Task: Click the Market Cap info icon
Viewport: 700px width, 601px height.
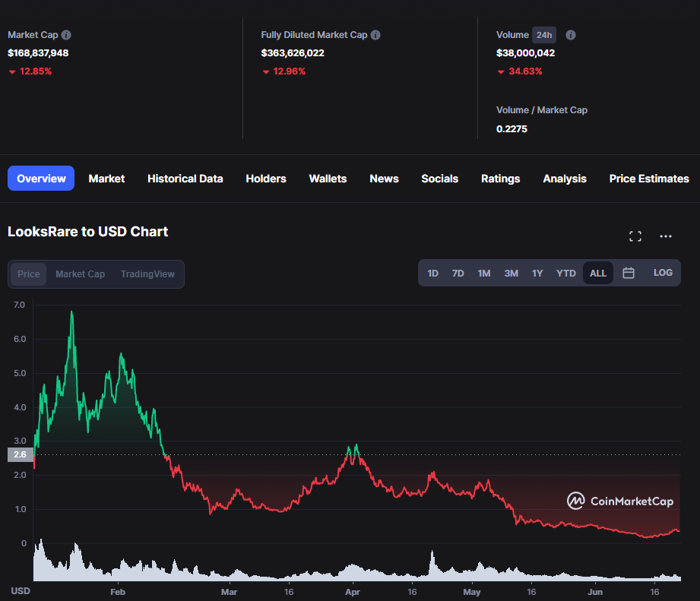Action: pos(66,35)
